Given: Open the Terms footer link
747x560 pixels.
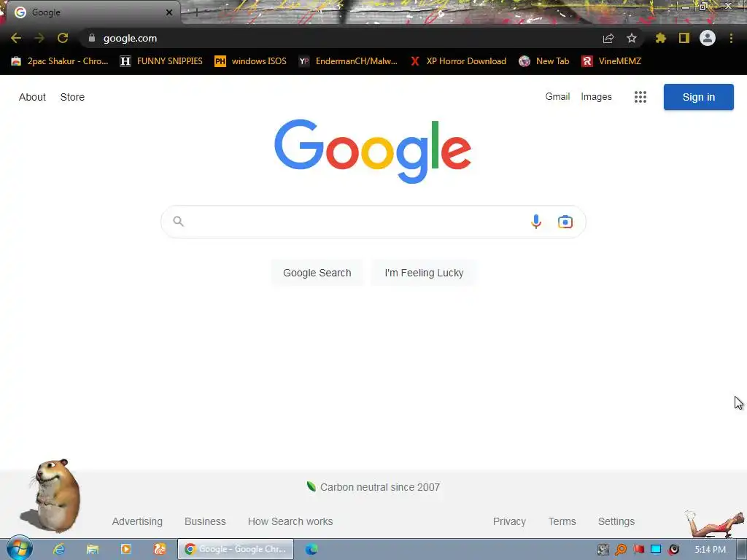Looking at the screenshot, I should pos(562,521).
